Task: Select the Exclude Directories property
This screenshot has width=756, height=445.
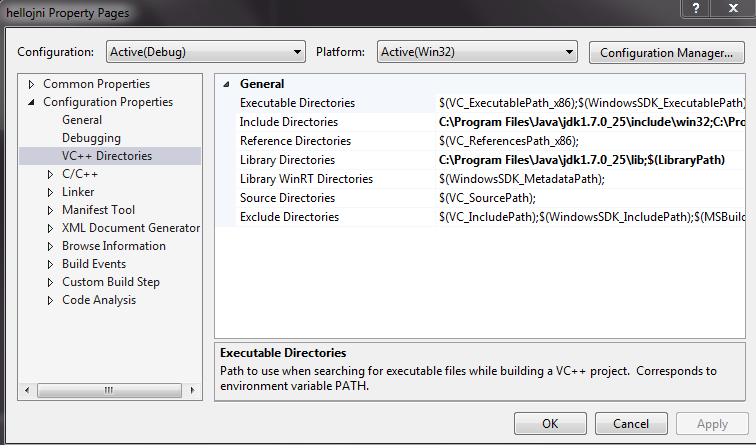Action: 289,217
